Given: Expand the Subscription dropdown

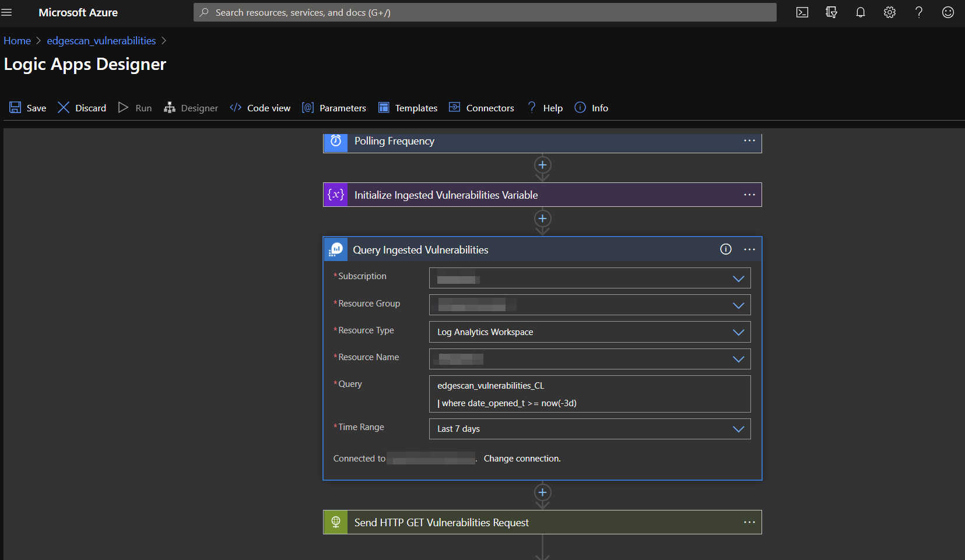Looking at the screenshot, I should [738, 279].
